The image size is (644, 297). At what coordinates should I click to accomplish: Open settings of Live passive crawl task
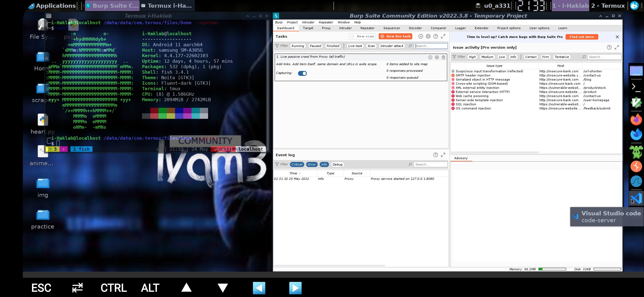(437, 57)
